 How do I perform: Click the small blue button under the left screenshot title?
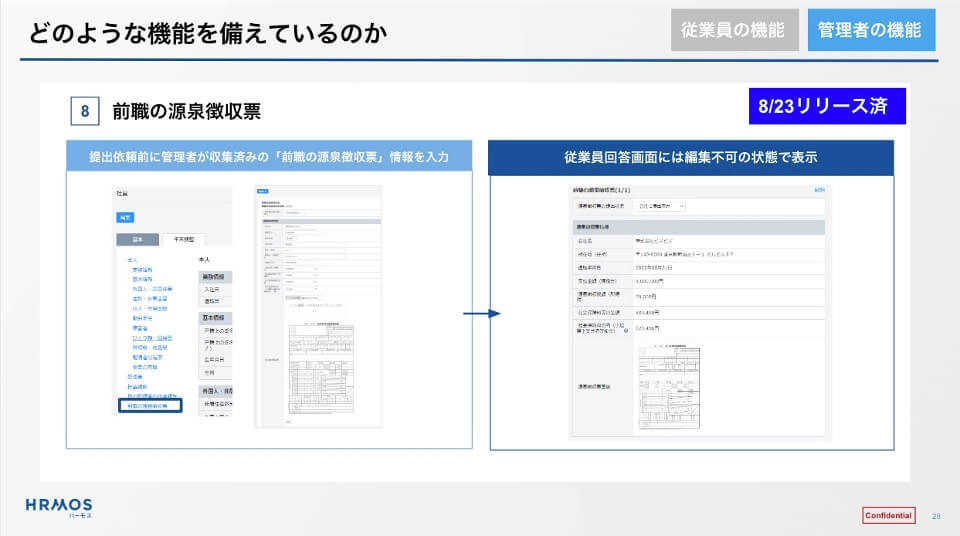(124, 216)
